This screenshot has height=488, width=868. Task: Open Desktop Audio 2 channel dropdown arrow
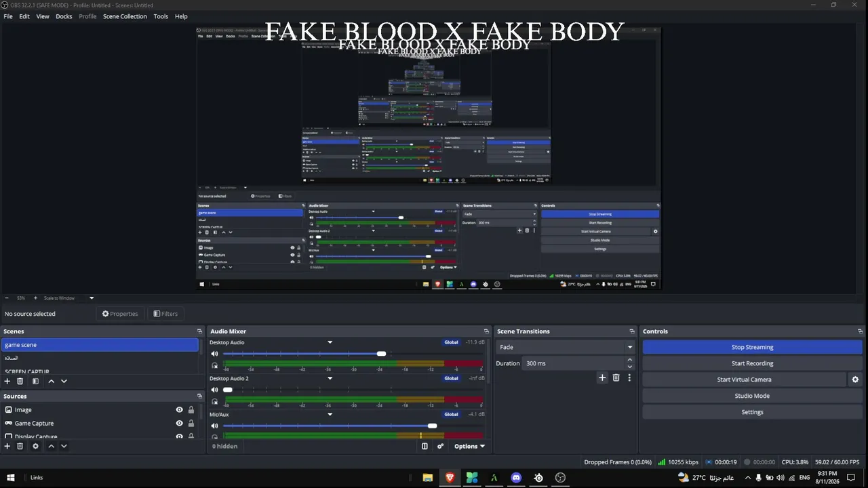tap(330, 378)
